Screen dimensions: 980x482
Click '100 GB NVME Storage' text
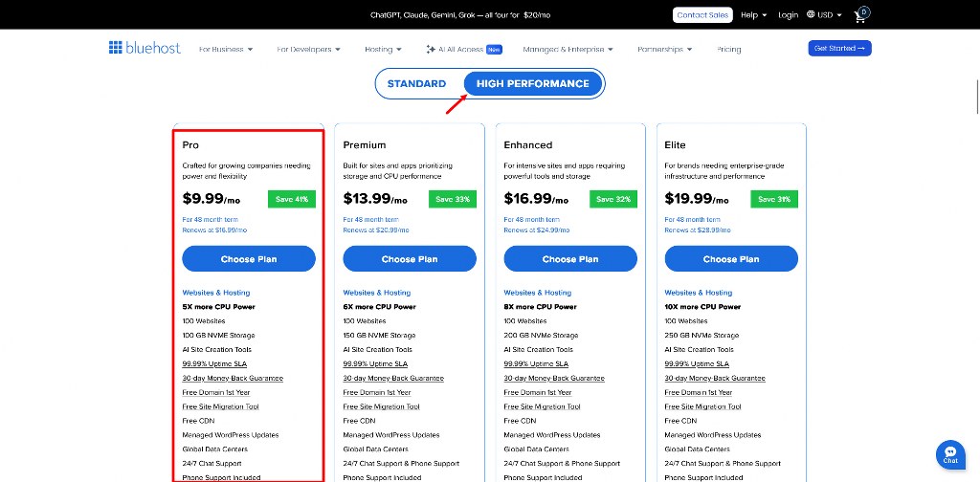pos(219,336)
